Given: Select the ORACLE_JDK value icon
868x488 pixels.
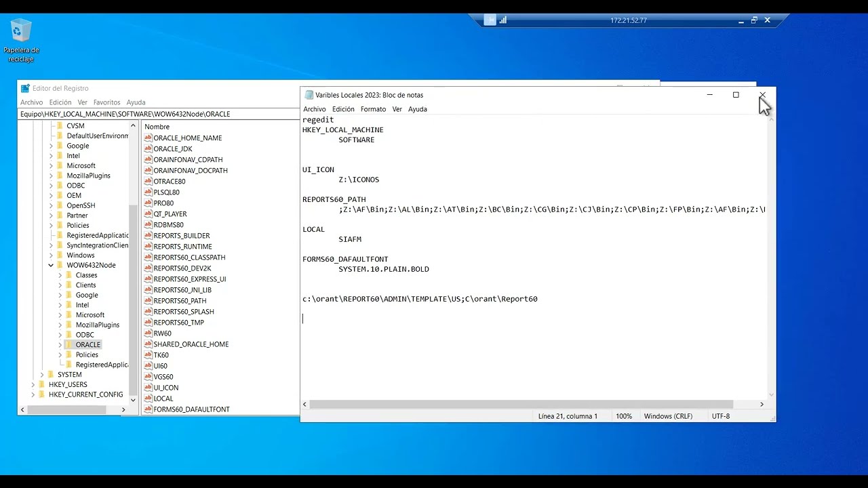Looking at the screenshot, I should click(148, 148).
